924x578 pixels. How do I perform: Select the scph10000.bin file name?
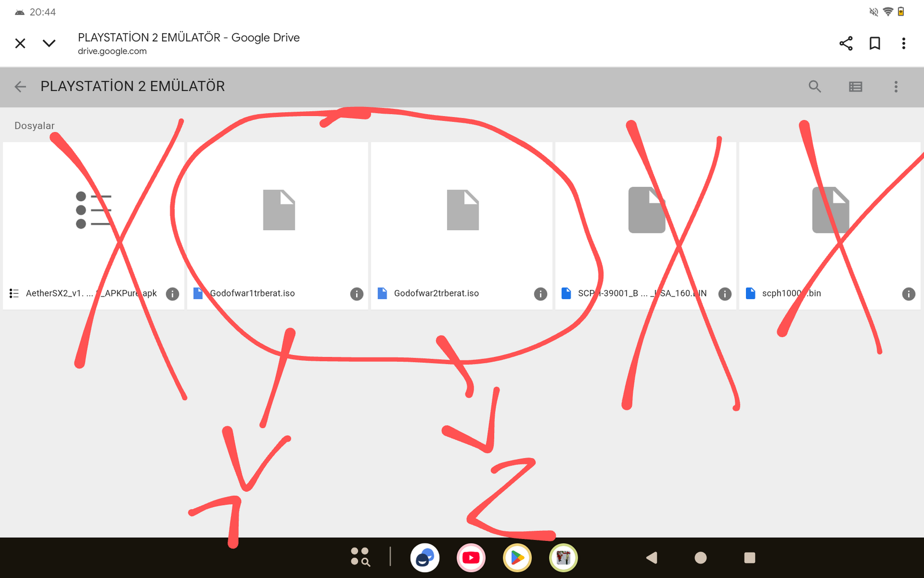pyautogui.click(x=791, y=293)
